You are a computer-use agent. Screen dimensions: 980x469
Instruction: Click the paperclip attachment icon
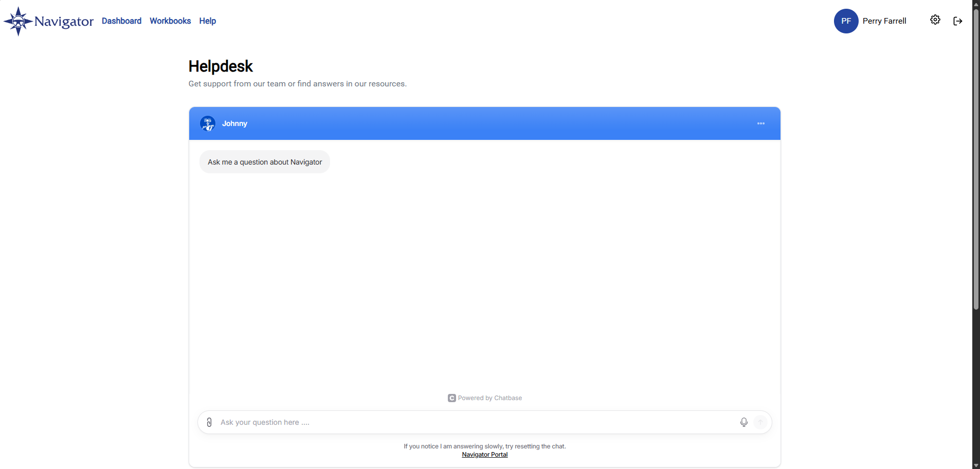(209, 422)
